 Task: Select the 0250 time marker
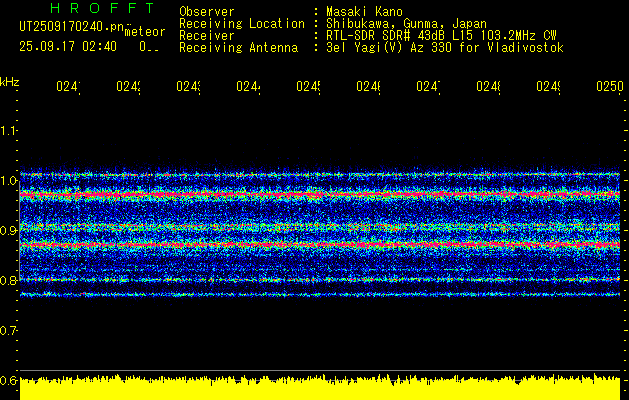click(608, 88)
